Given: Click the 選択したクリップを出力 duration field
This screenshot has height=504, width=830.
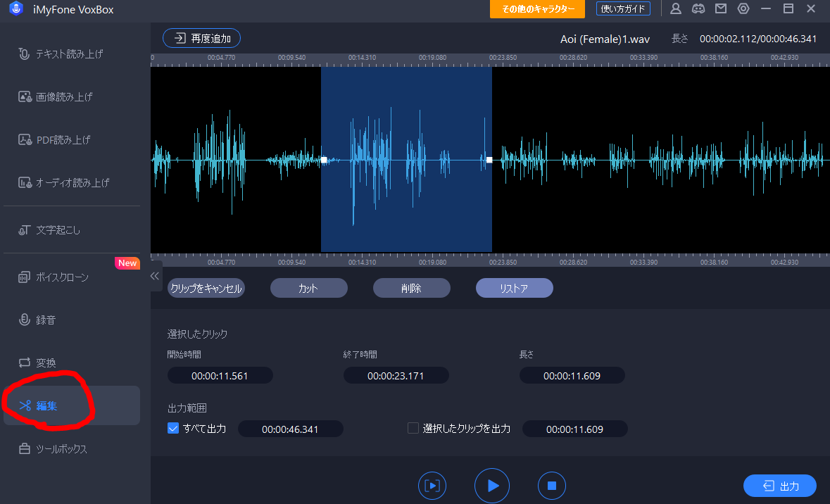Looking at the screenshot, I should tap(575, 429).
